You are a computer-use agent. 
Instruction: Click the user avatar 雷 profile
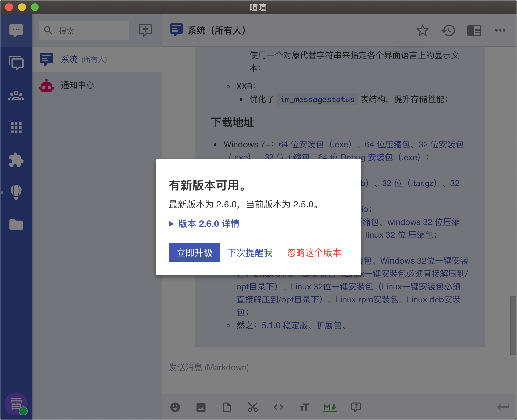coord(16,404)
